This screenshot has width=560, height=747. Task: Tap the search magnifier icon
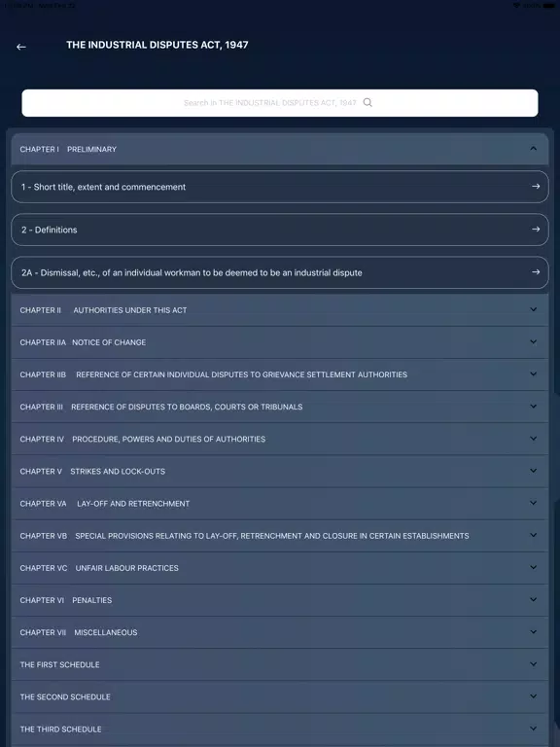(x=367, y=102)
